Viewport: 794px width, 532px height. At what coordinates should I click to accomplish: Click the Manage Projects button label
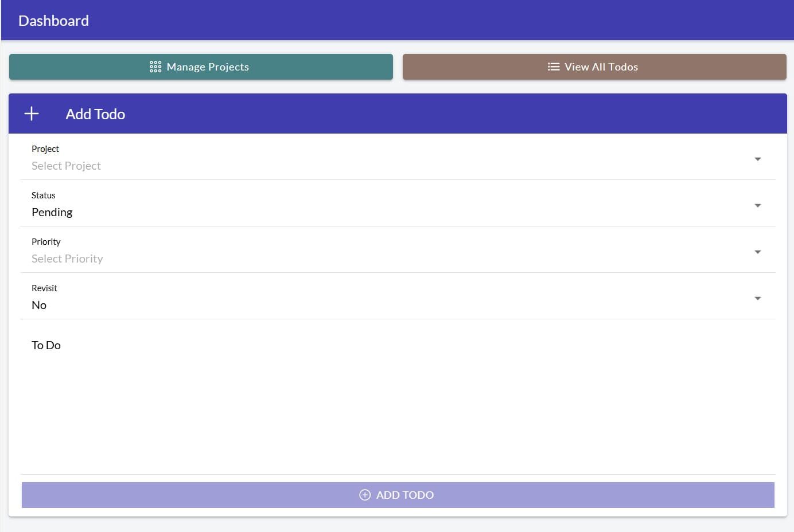[x=208, y=67]
